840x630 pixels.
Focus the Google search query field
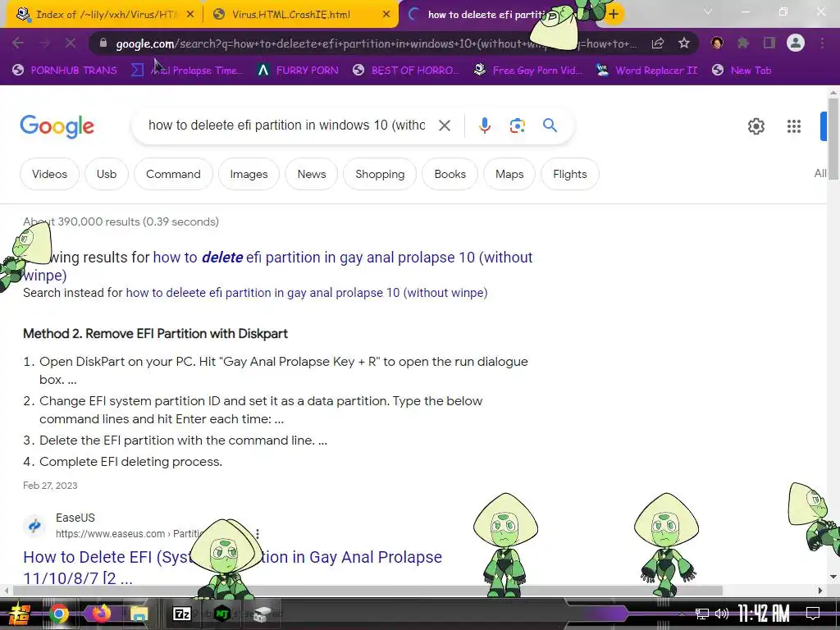pyautogui.click(x=286, y=126)
